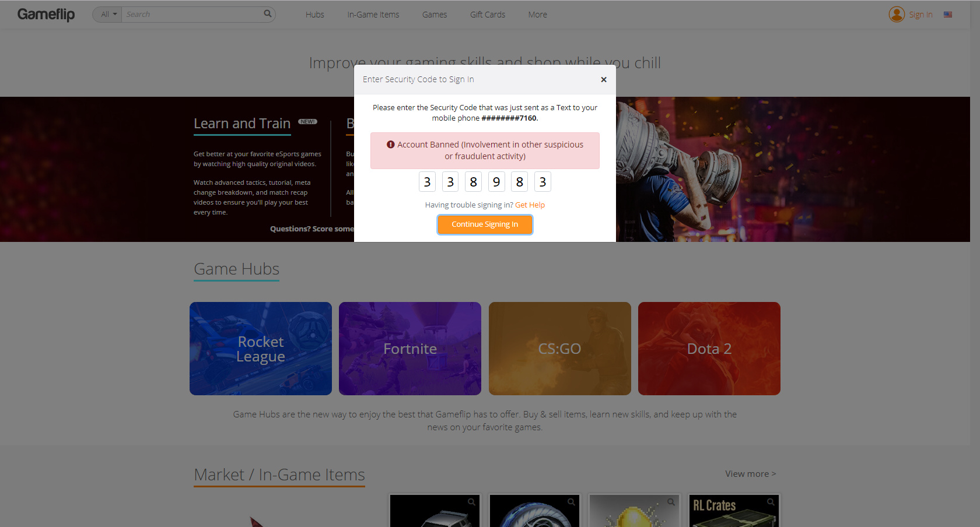Open the All category search dropdown
Viewport: 980px width, 527px height.
coord(108,15)
